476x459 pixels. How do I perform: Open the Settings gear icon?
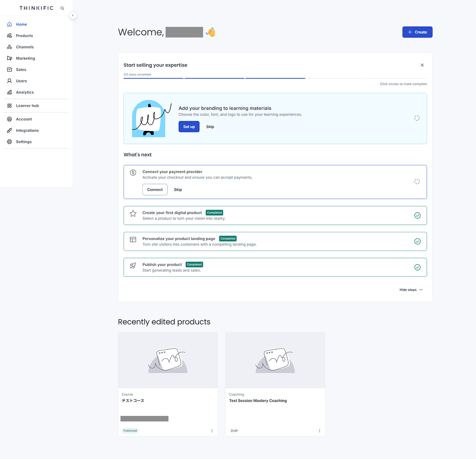click(10, 142)
